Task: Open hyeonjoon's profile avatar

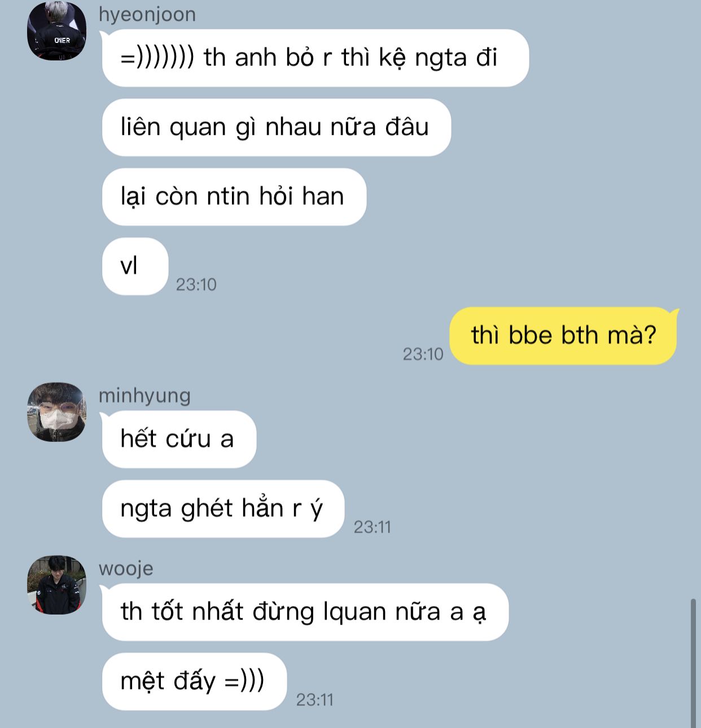Action: [56, 31]
